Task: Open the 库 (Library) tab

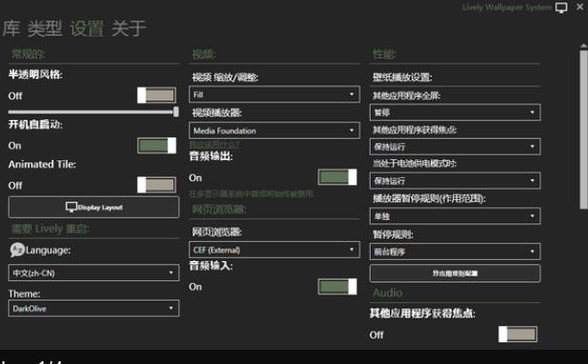Action: click(11, 29)
